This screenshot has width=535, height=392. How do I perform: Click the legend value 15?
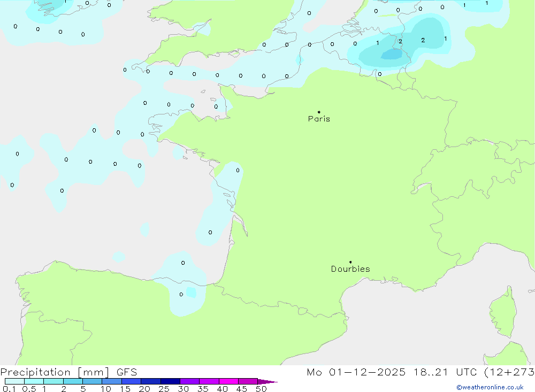click(125, 389)
